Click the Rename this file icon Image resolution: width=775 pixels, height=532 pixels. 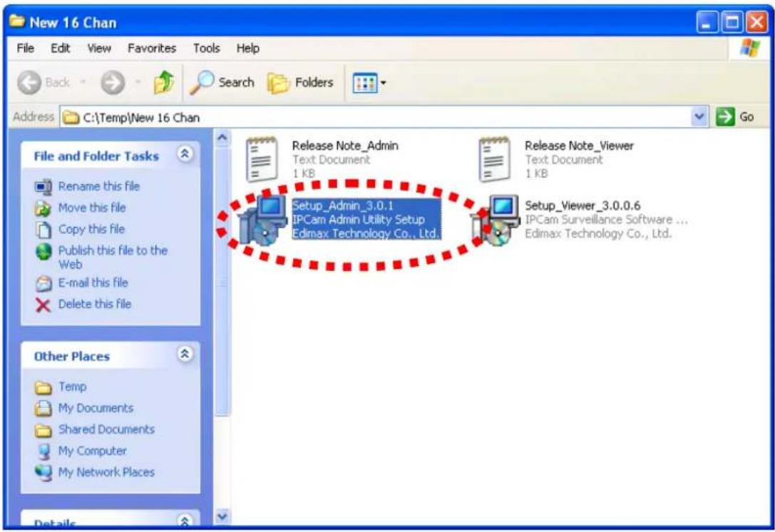[x=43, y=187]
